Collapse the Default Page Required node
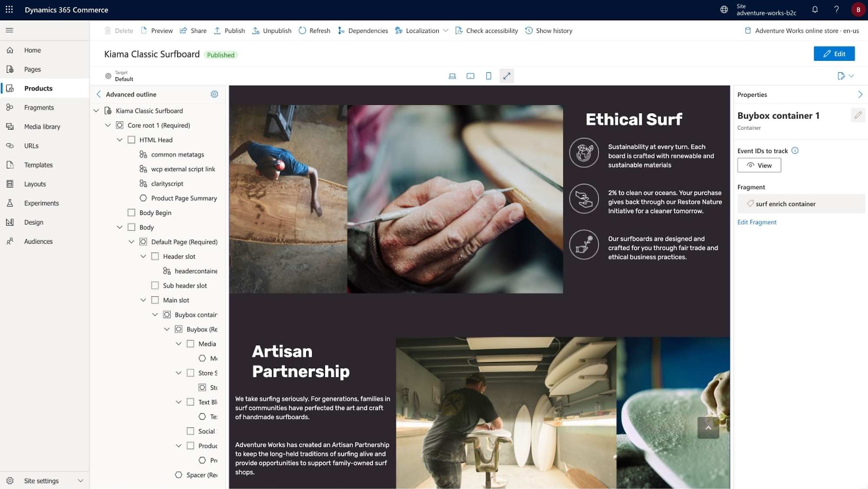 click(132, 242)
